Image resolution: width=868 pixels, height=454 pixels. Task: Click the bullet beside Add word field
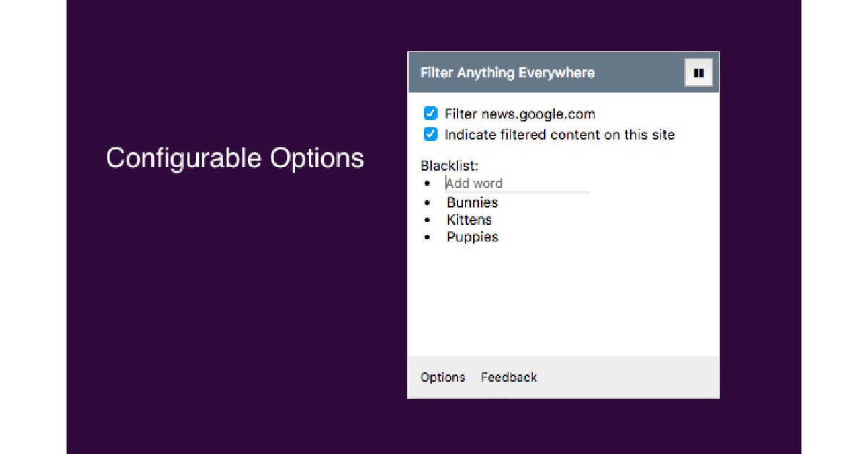coord(427,184)
